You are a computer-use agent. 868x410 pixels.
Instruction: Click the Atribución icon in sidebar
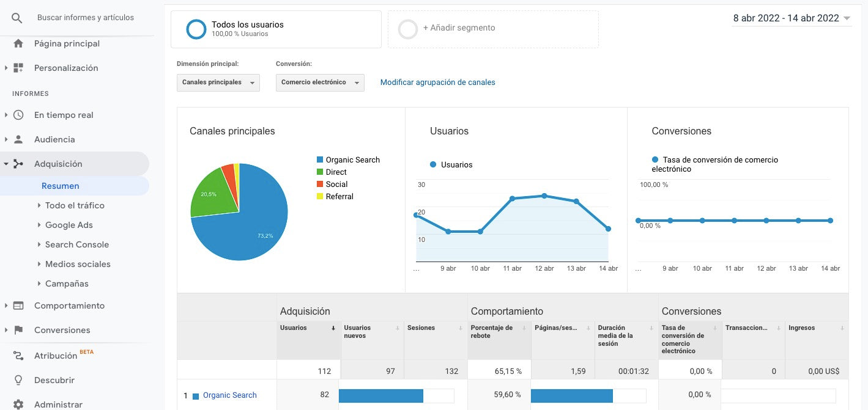18,356
